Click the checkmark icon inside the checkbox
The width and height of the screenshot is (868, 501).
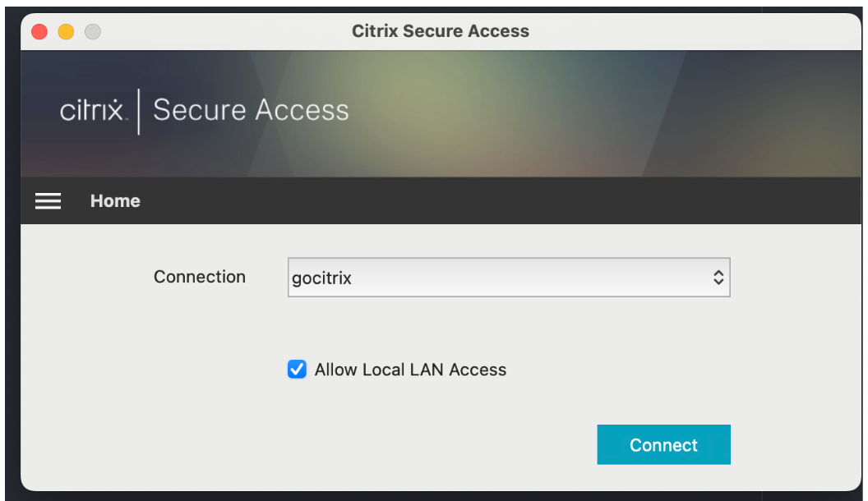tap(297, 370)
